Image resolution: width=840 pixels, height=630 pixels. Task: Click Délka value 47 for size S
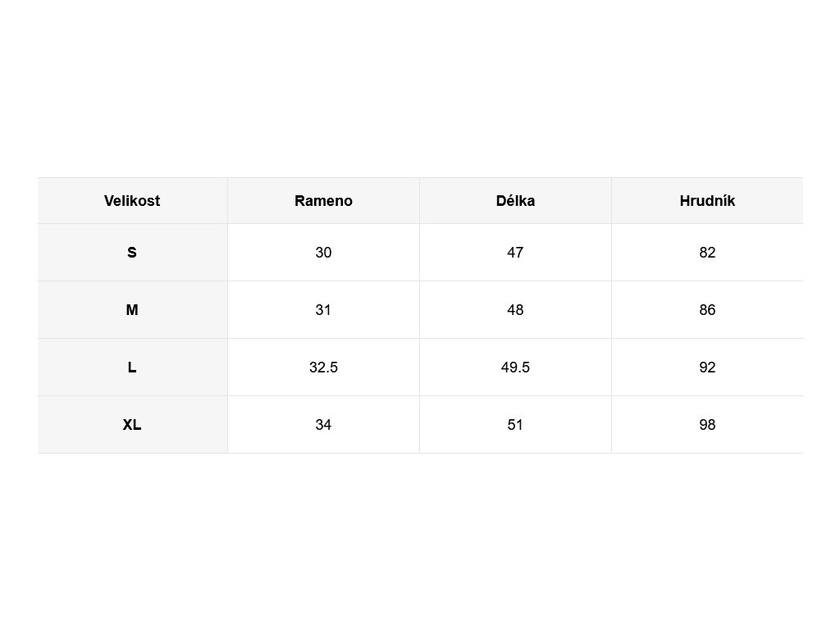(x=515, y=253)
